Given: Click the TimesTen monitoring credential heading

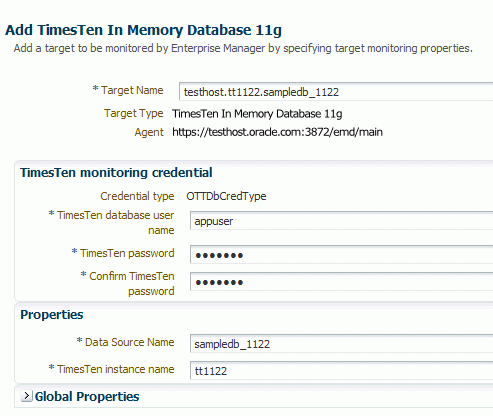Looking at the screenshot, I should 116,173.
